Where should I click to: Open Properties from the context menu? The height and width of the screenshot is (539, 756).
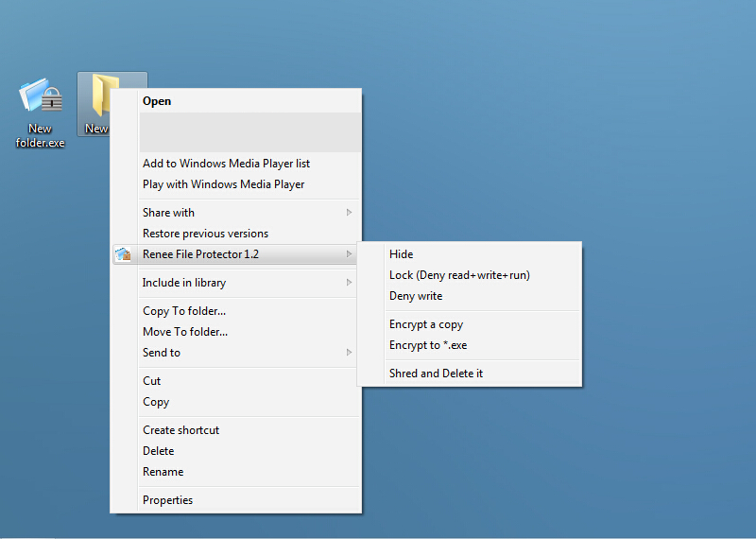tap(167, 500)
